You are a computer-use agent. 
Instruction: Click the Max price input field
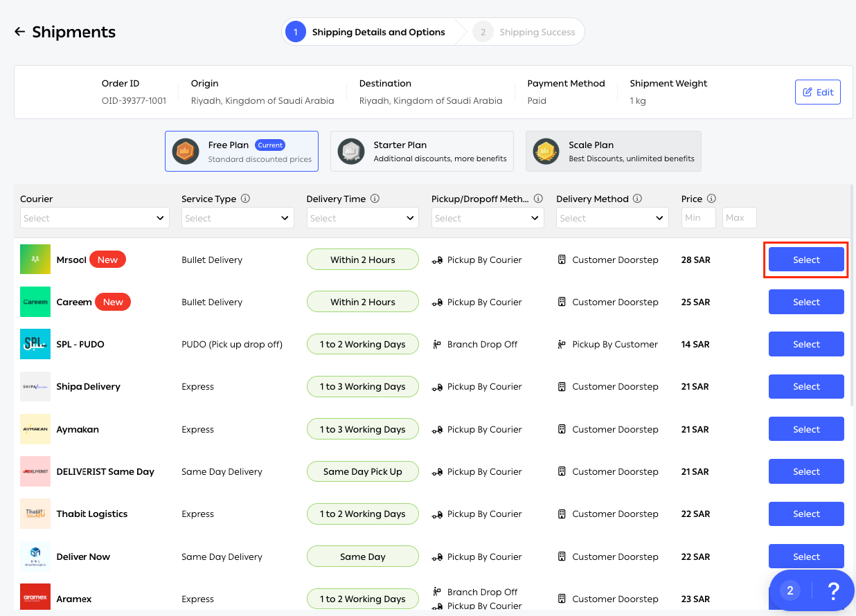740,218
